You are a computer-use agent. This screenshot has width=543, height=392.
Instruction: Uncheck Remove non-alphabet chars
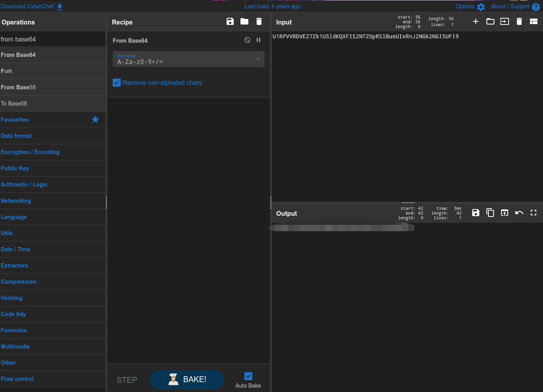coord(117,83)
